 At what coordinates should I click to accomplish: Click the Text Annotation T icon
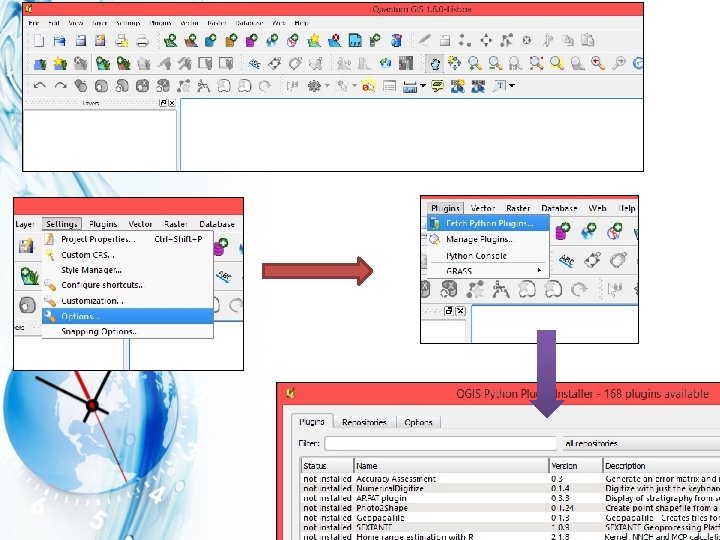(500, 86)
